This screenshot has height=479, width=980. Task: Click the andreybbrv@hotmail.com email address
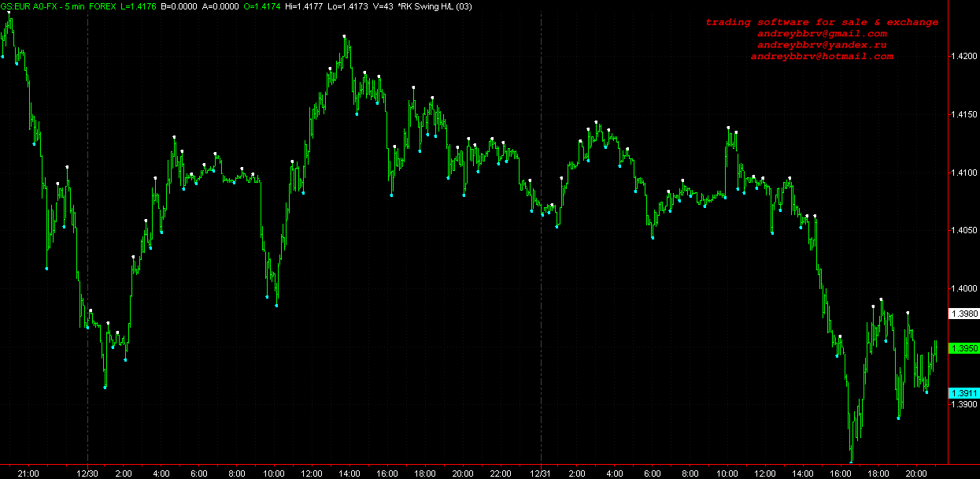point(822,57)
